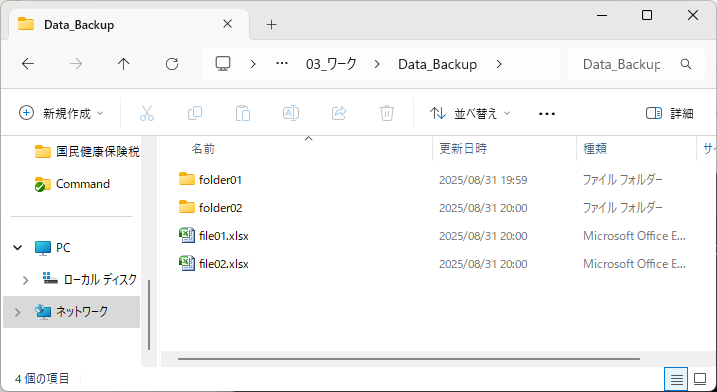The height and width of the screenshot is (392, 717).
Task: Add a new tab with plus
Action: click(x=272, y=25)
